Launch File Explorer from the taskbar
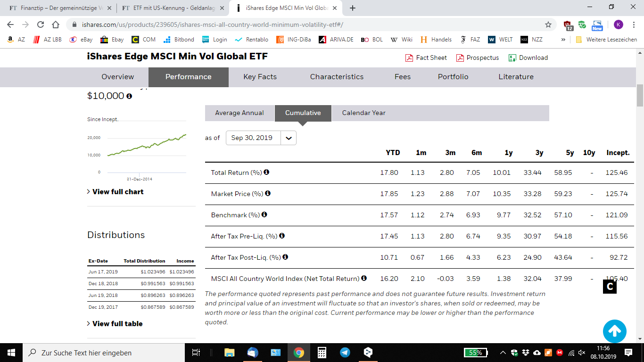644x362 pixels. (x=229, y=353)
